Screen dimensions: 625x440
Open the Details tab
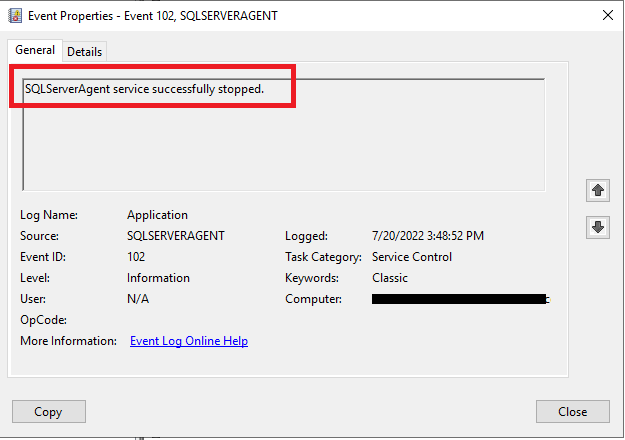pos(85,52)
